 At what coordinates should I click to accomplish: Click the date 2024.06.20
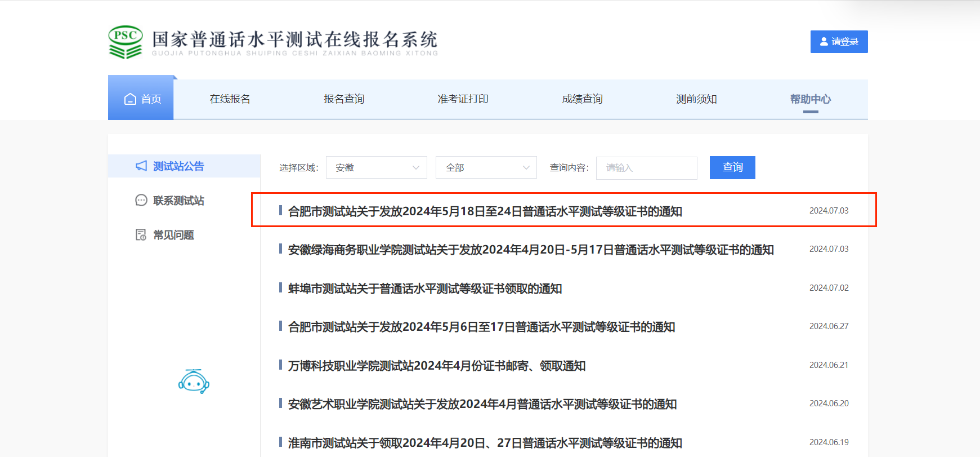(829, 403)
